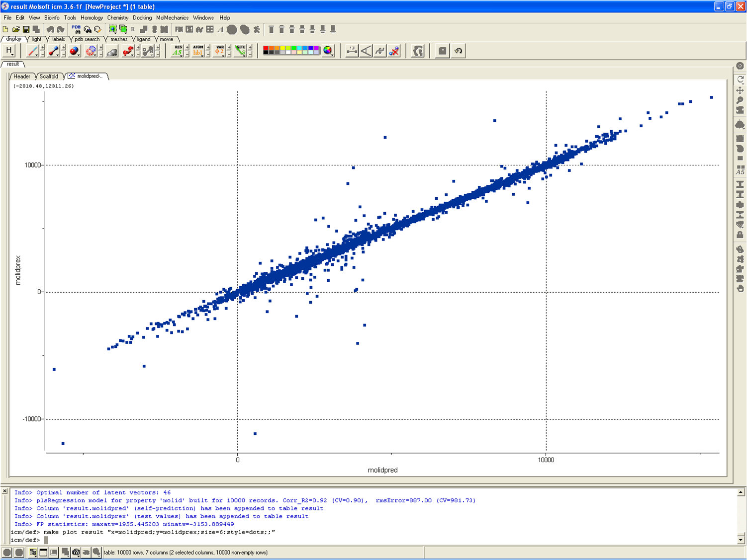Switch to the light tab
The image size is (747, 560).
tap(37, 39)
